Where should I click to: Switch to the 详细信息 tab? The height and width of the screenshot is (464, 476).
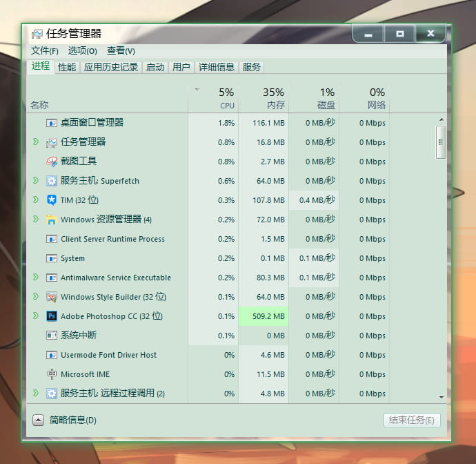click(x=217, y=67)
